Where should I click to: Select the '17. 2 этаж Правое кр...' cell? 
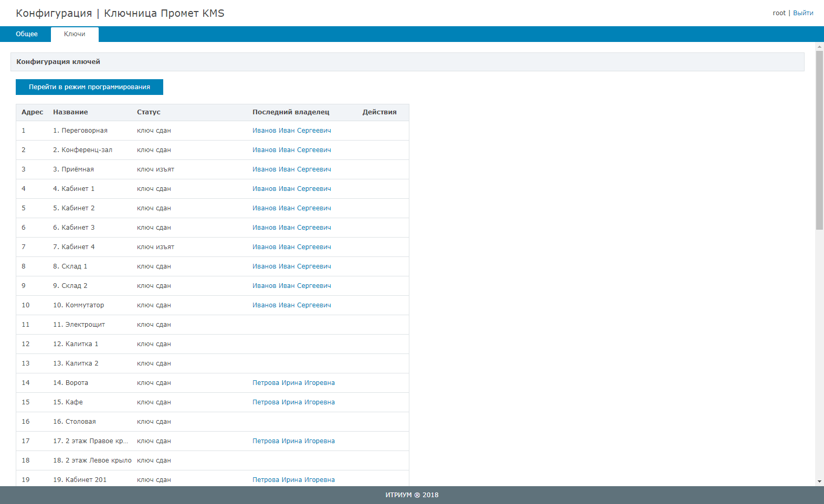(x=91, y=441)
